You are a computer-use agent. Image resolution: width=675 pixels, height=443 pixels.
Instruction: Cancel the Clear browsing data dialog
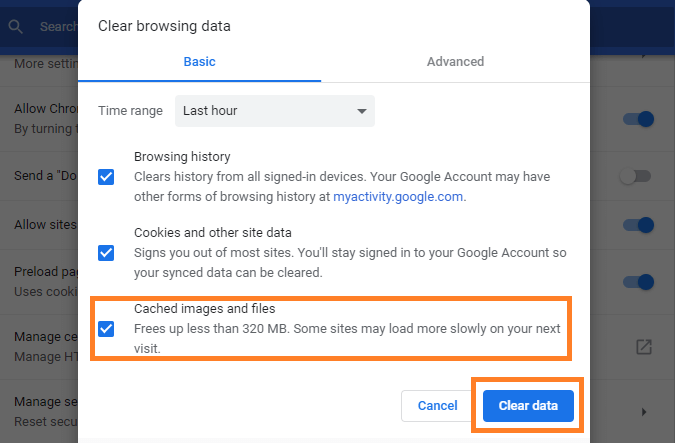point(437,406)
